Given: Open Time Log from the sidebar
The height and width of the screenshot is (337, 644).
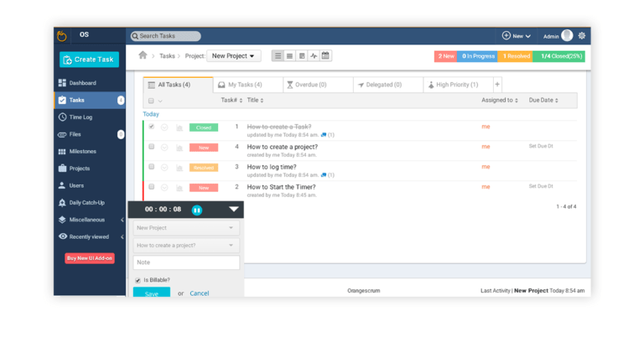Looking at the screenshot, I should click(81, 117).
